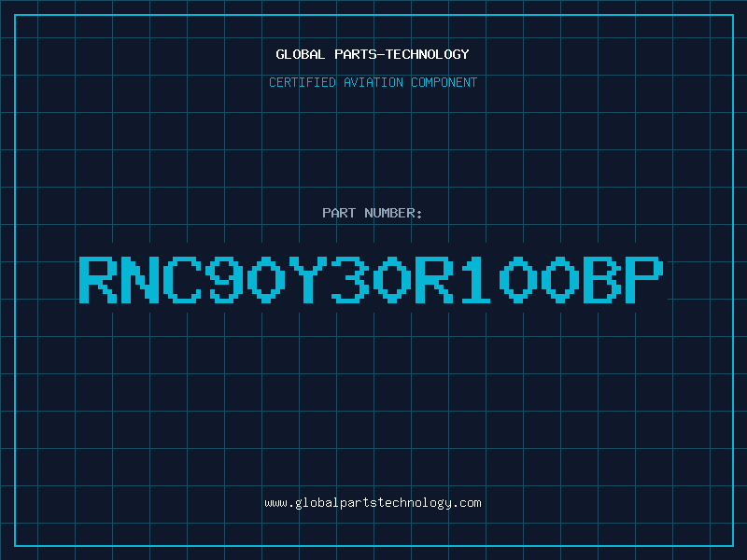The height and width of the screenshot is (560, 747).
Task: Click the .com ending of the website address
Action: [467, 503]
